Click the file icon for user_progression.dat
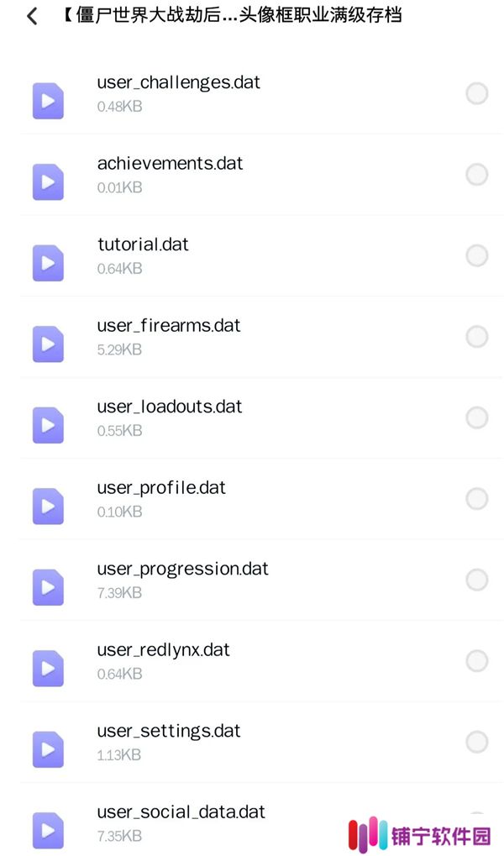 click(x=48, y=587)
